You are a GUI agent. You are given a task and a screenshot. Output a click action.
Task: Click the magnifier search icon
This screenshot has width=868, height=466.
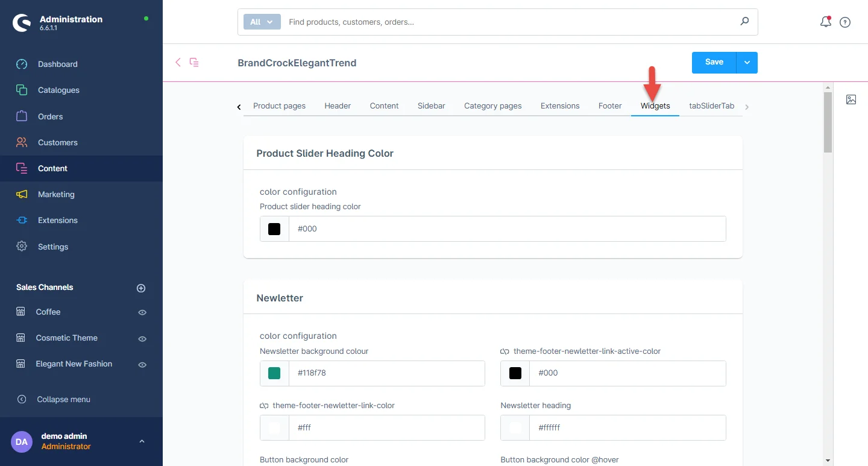pyautogui.click(x=744, y=22)
